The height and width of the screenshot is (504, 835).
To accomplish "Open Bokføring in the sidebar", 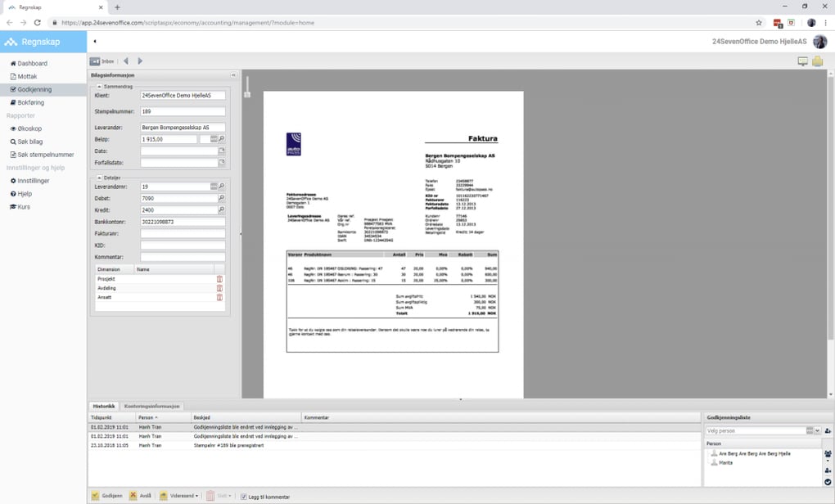I will [x=30, y=102].
